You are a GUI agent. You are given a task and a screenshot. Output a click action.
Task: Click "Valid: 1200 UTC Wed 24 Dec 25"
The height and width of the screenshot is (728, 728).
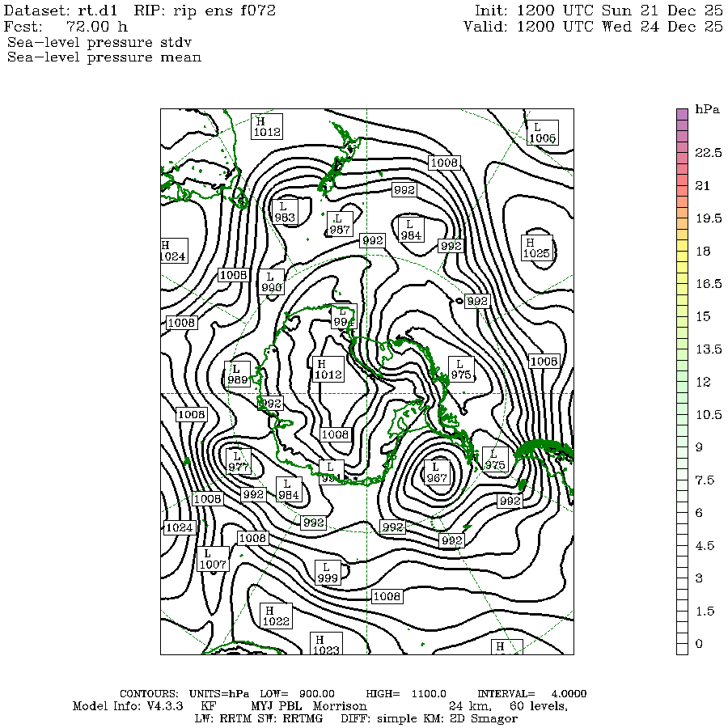(594, 27)
